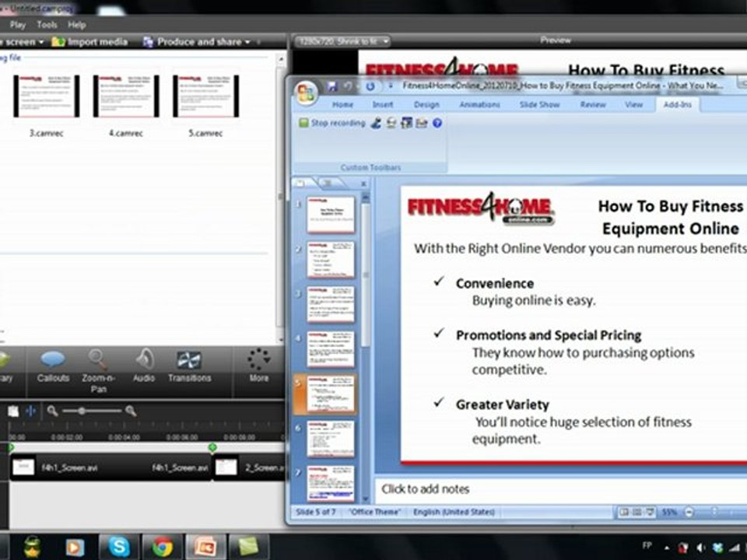Click Produce and share button

pyautogui.click(x=192, y=42)
